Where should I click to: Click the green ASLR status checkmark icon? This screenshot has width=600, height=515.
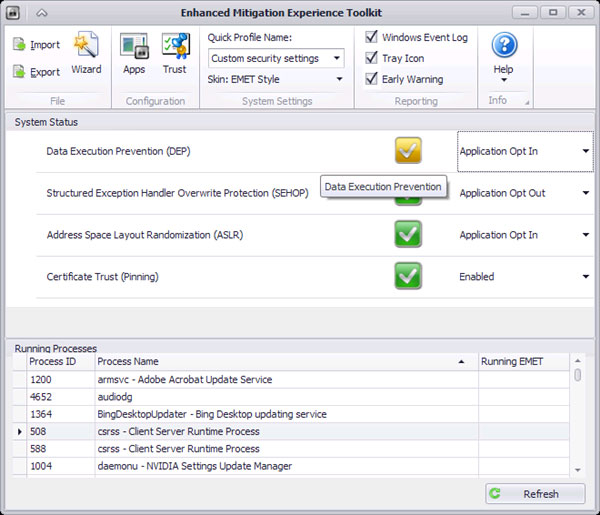click(x=408, y=234)
